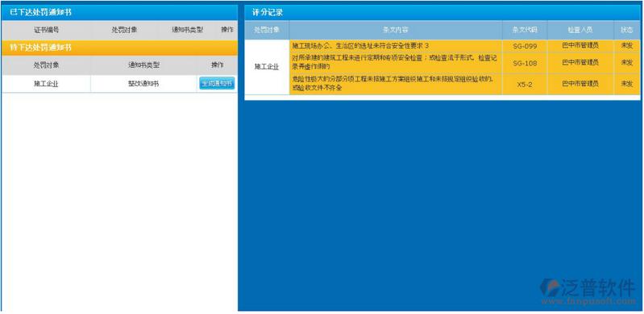This screenshot has width=644, height=314.
Task: Click the 条文代码 column header
Action: [x=525, y=30]
